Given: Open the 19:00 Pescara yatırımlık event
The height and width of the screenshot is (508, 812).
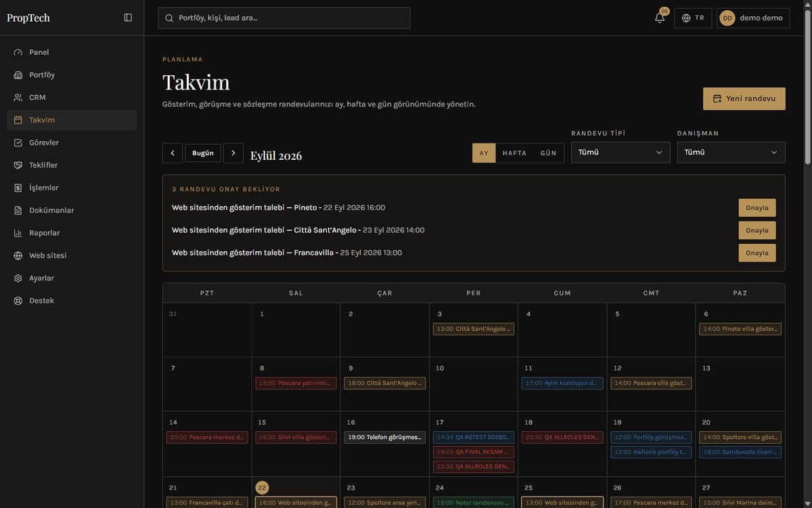Looking at the screenshot, I should tap(296, 383).
